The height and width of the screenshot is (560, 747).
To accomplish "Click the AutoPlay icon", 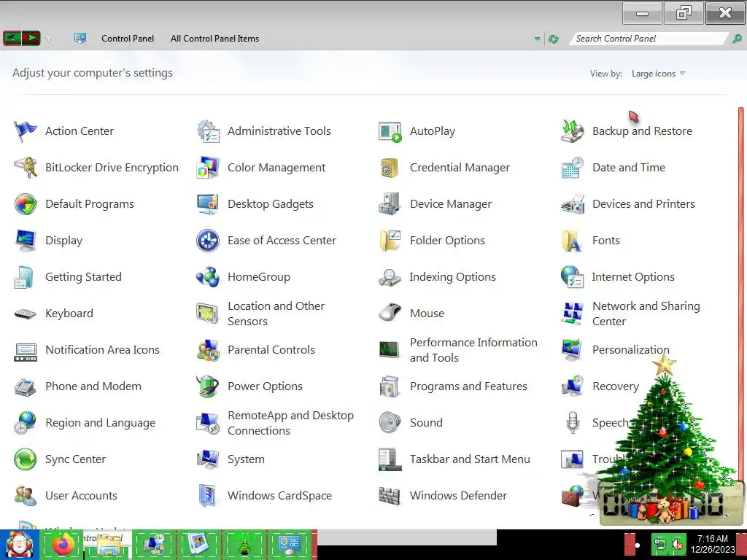I will (x=390, y=131).
